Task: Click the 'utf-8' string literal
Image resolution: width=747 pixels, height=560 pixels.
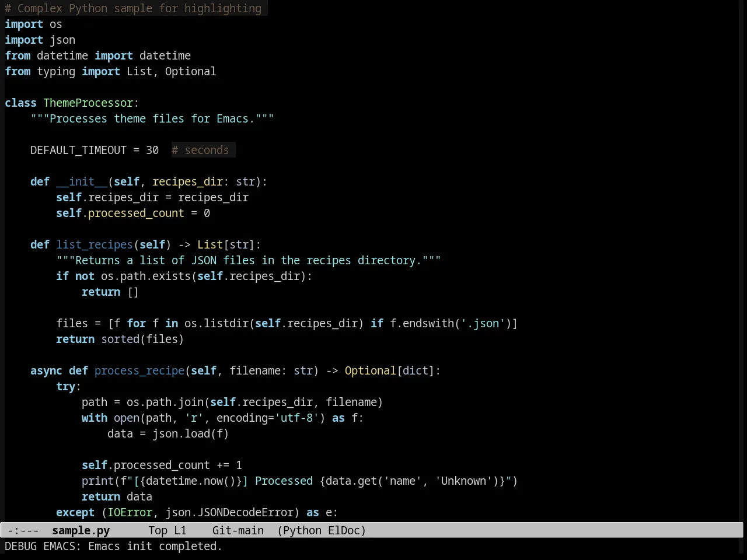Action: coord(296,418)
